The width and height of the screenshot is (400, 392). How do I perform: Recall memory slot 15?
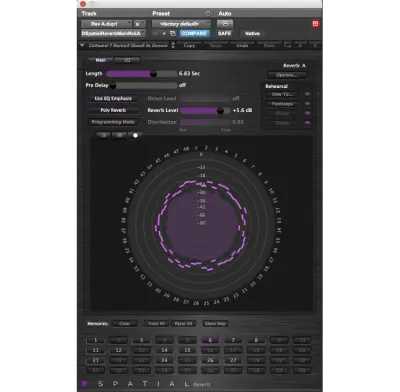click(187, 350)
